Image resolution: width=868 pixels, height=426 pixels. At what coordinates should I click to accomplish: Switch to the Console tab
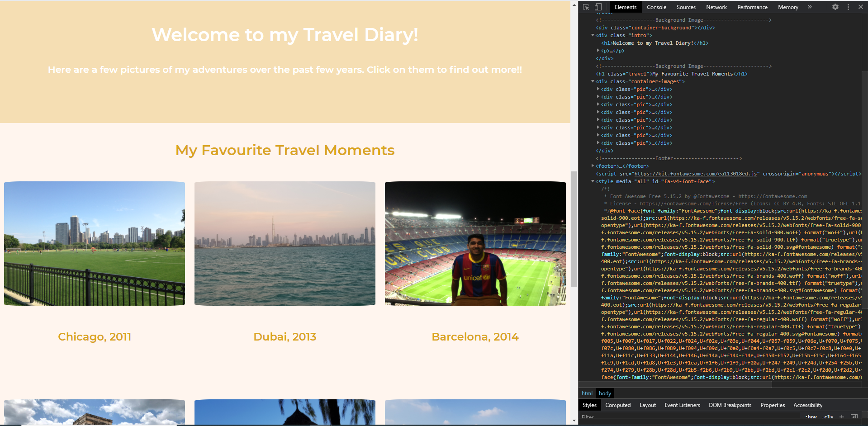(x=656, y=7)
